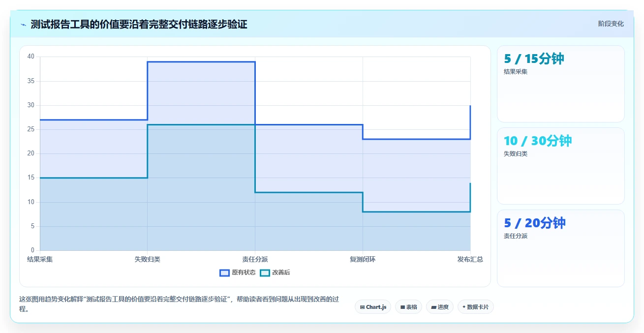Select the Chart.js tag chip

[x=373, y=307]
